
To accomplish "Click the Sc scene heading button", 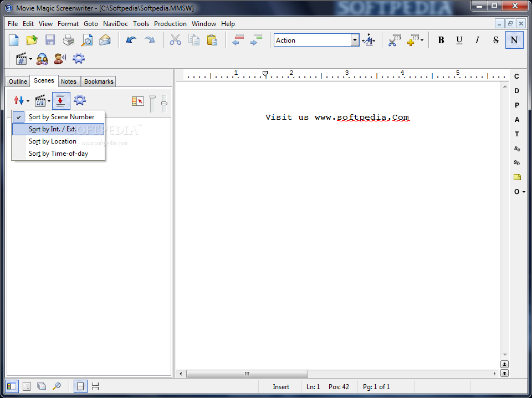I will [x=516, y=149].
